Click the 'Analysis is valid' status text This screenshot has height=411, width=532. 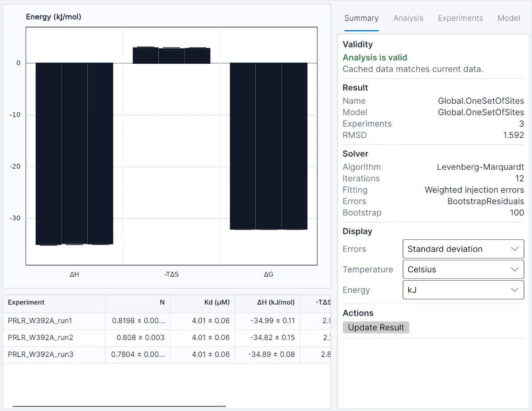tap(375, 58)
